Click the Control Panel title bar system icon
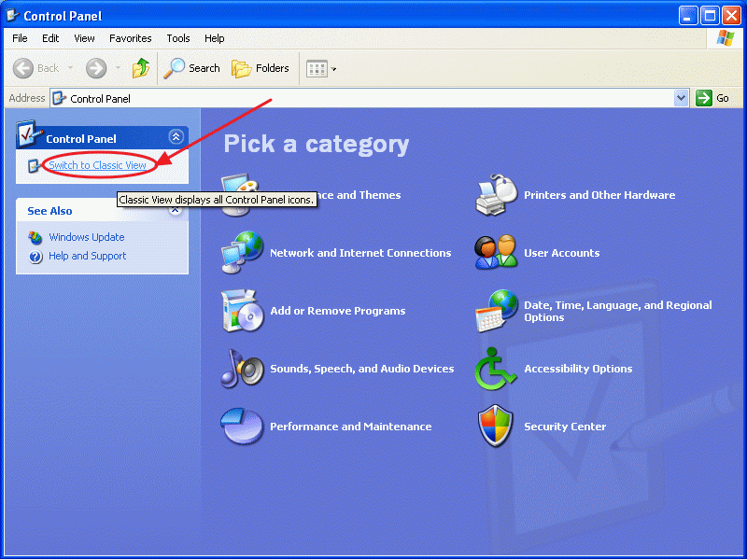This screenshot has width=747, height=560. coord(12,16)
